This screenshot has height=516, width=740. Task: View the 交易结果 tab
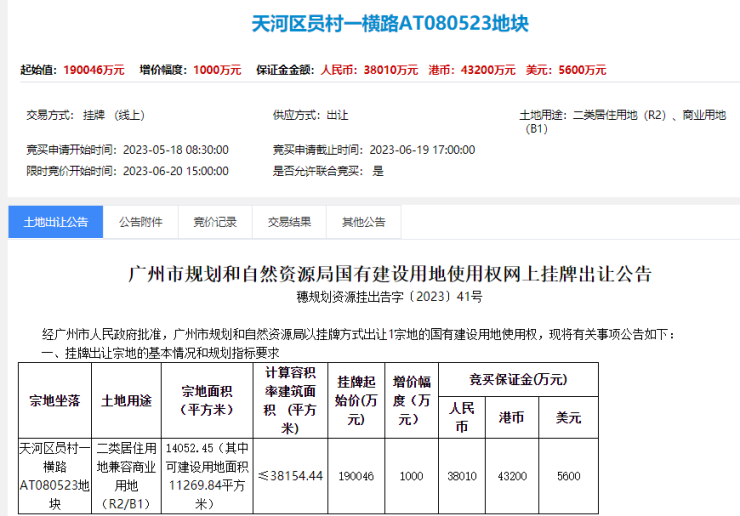pos(288,222)
